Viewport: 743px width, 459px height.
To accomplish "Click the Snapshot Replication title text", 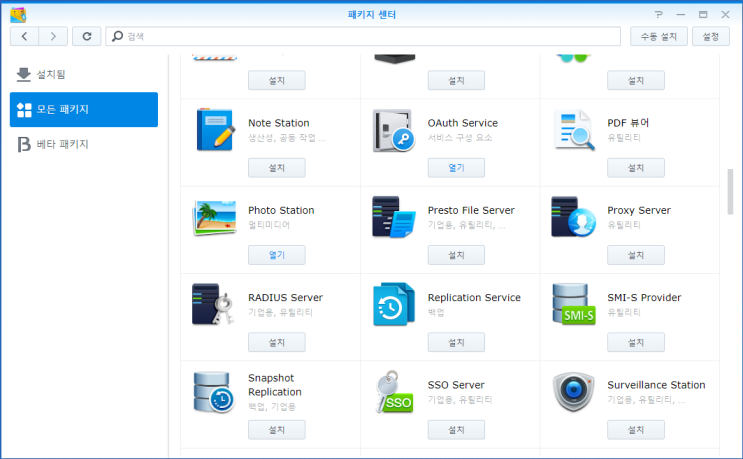I will pyautogui.click(x=275, y=385).
